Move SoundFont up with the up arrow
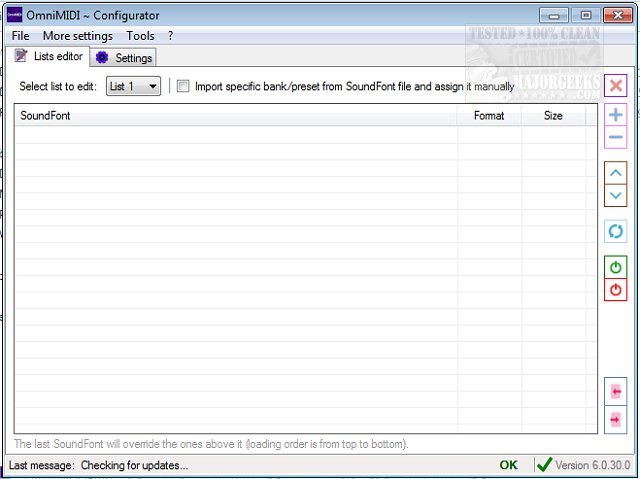Screen dimensions: 640x479 pyautogui.click(x=616, y=173)
